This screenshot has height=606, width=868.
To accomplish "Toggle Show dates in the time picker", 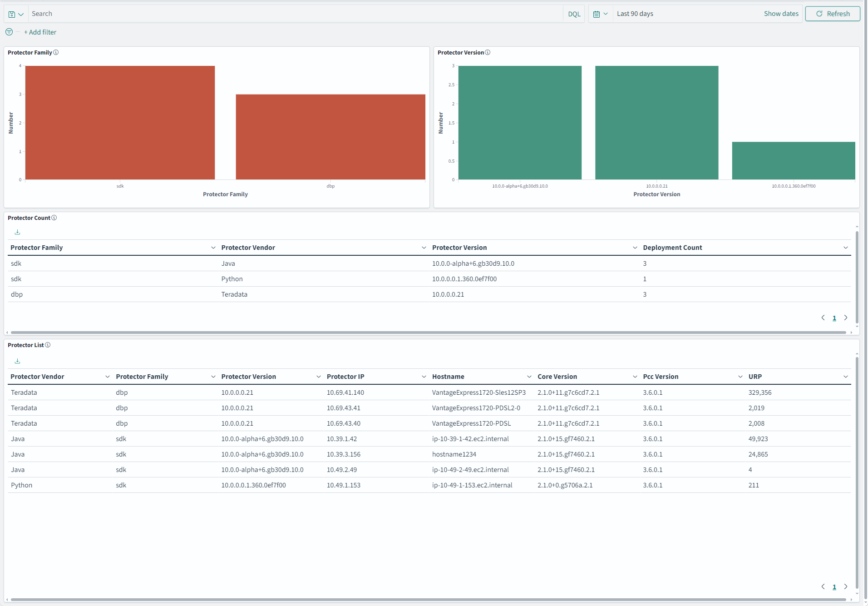I will [x=780, y=14].
